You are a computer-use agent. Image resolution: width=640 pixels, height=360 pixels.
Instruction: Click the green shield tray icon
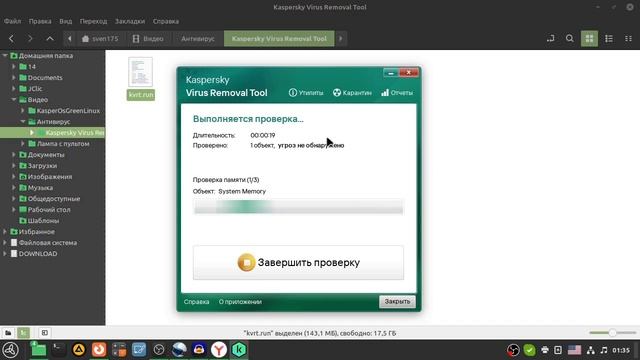tap(529, 350)
